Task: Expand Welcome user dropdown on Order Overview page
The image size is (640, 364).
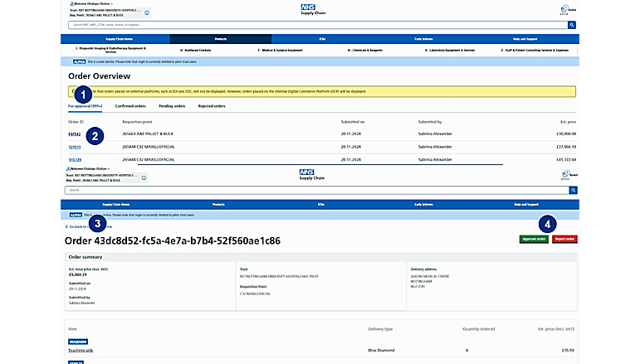Action: pos(91,3)
